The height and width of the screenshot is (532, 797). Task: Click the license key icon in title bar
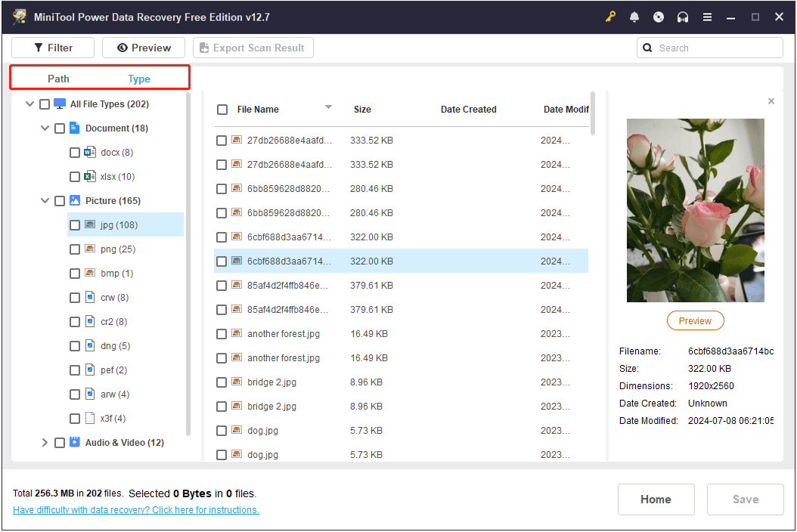610,17
